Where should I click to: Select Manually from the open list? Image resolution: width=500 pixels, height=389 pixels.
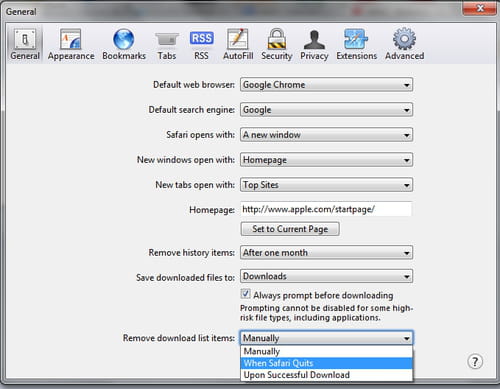(326, 351)
